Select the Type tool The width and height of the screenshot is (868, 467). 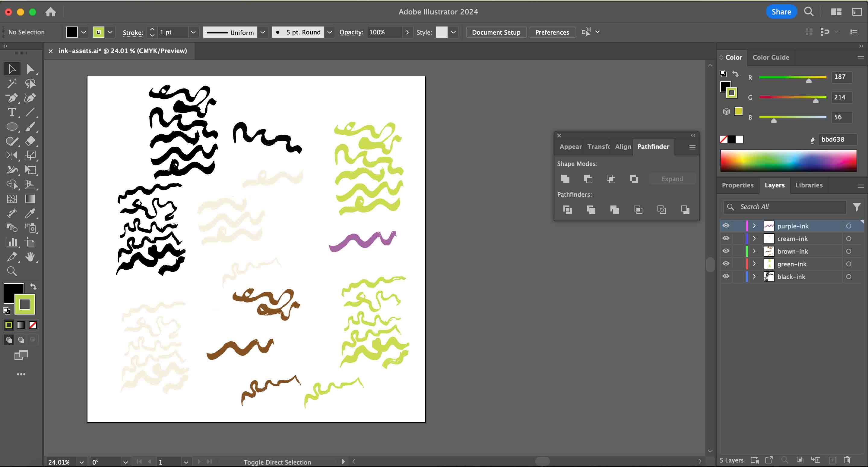point(12,112)
